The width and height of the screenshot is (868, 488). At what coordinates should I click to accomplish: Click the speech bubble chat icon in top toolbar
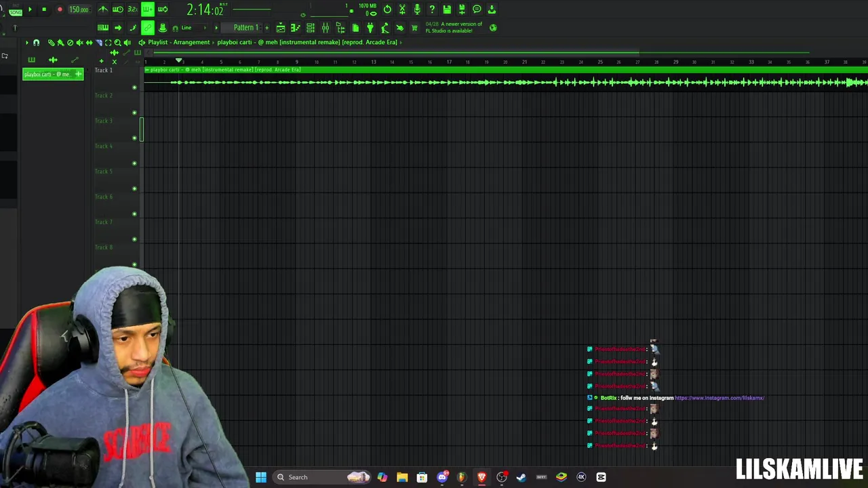477,9
